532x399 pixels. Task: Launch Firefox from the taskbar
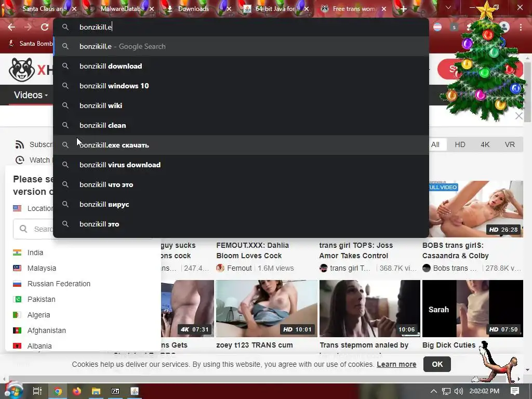tap(77, 391)
